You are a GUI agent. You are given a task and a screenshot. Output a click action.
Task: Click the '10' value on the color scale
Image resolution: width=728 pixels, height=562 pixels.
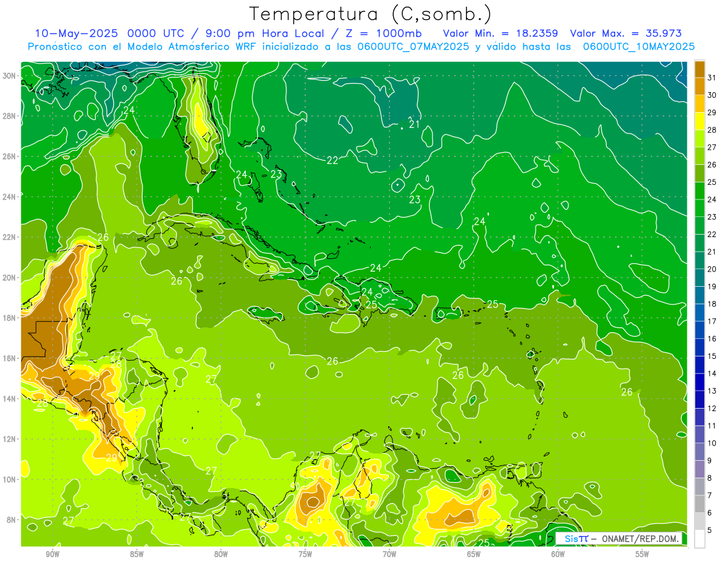coord(712,443)
